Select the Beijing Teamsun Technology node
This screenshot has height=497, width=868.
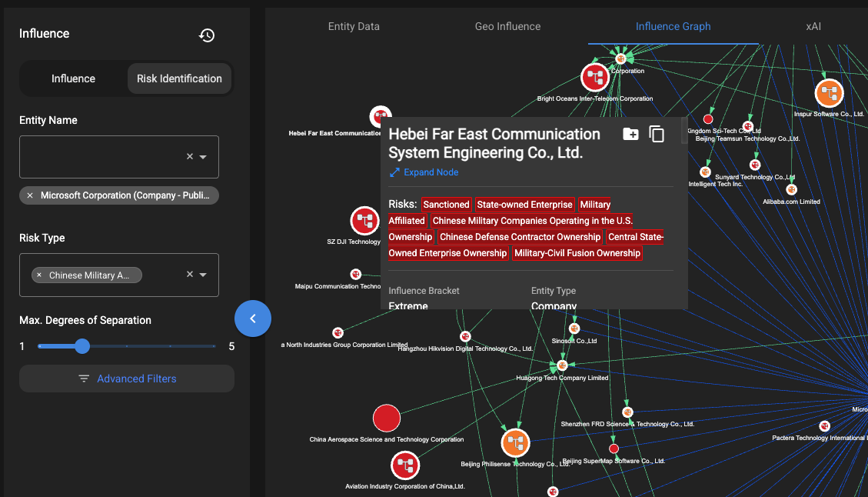[748, 127]
